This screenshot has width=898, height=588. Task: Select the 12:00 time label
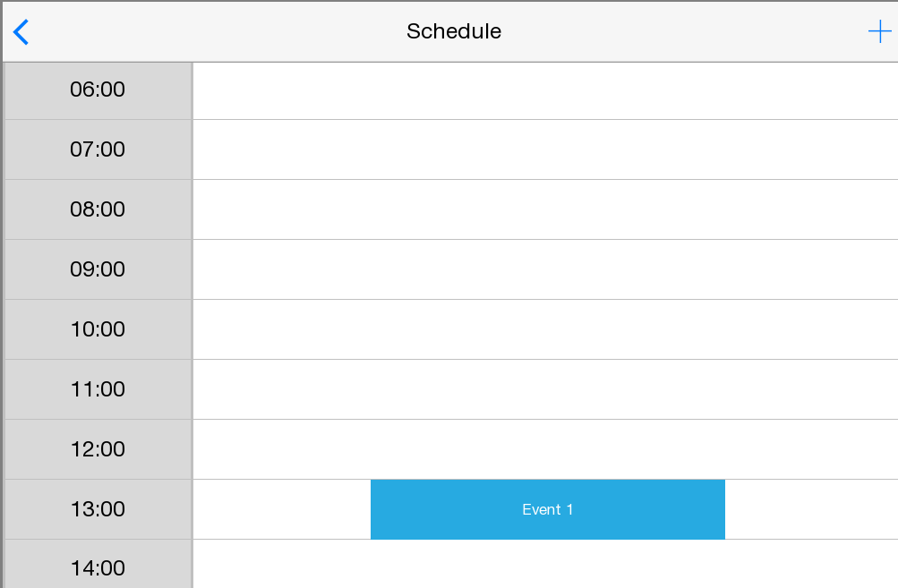click(x=98, y=449)
